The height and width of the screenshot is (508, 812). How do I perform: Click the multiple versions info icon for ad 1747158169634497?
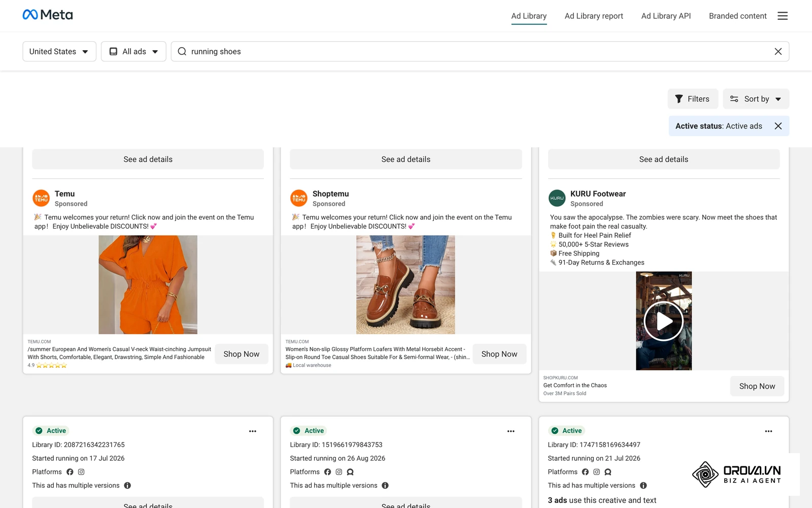pyautogui.click(x=644, y=486)
